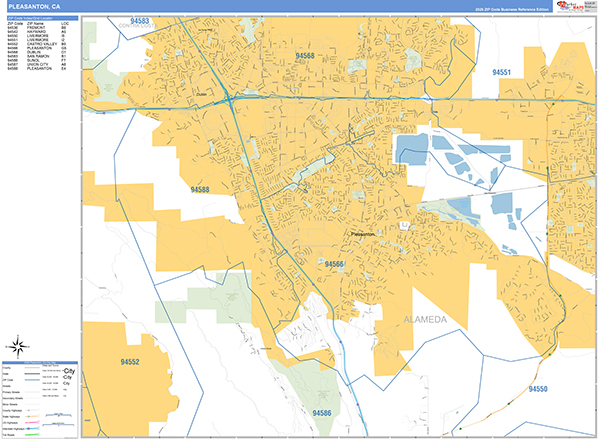Image resolution: width=600 pixels, height=439 pixels.
Task: Click the ZIP Code Business Reference Edition subtitle
Action: point(512,9)
